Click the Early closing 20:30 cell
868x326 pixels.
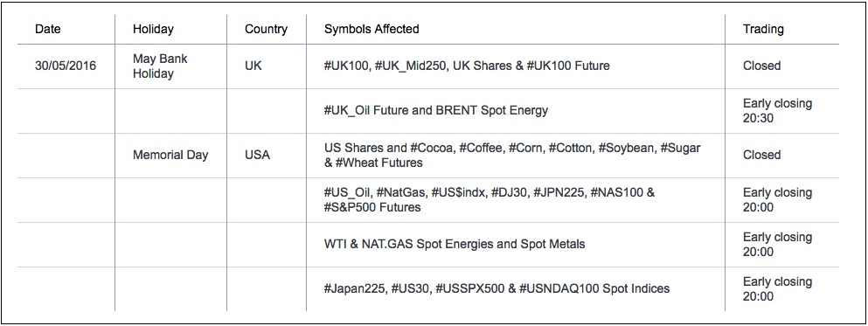[x=777, y=110]
